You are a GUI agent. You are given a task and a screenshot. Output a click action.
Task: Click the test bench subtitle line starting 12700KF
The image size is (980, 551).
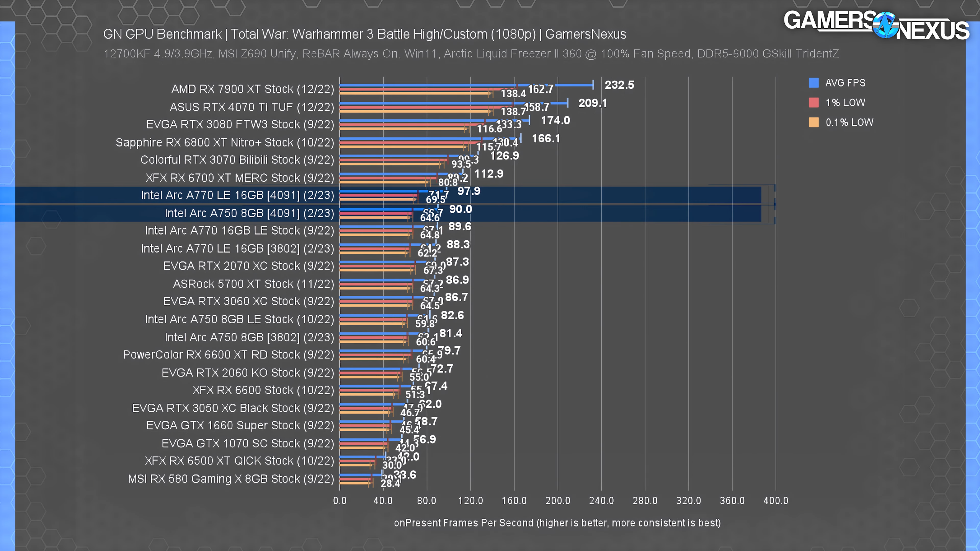pos(471,54)
